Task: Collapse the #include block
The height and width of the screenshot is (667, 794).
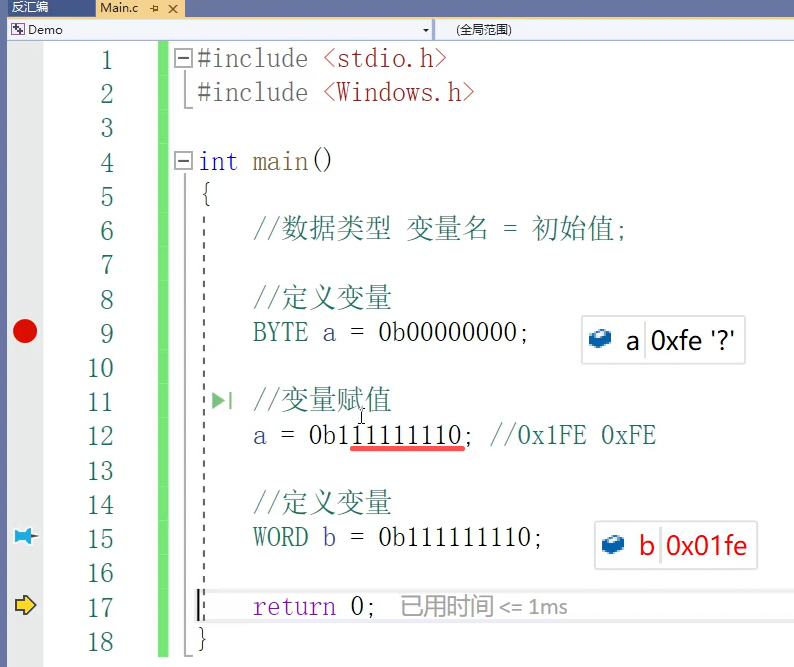Action: [183, 58]
